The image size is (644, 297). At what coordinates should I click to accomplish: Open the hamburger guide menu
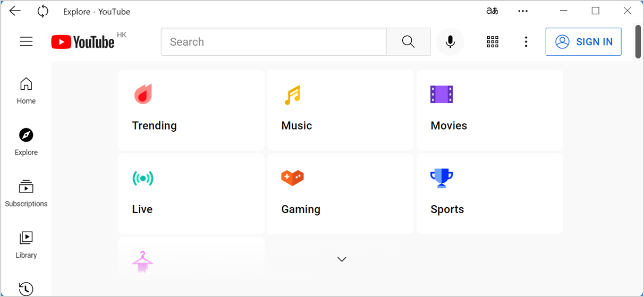pyautogui.click(x=26, y=42)
